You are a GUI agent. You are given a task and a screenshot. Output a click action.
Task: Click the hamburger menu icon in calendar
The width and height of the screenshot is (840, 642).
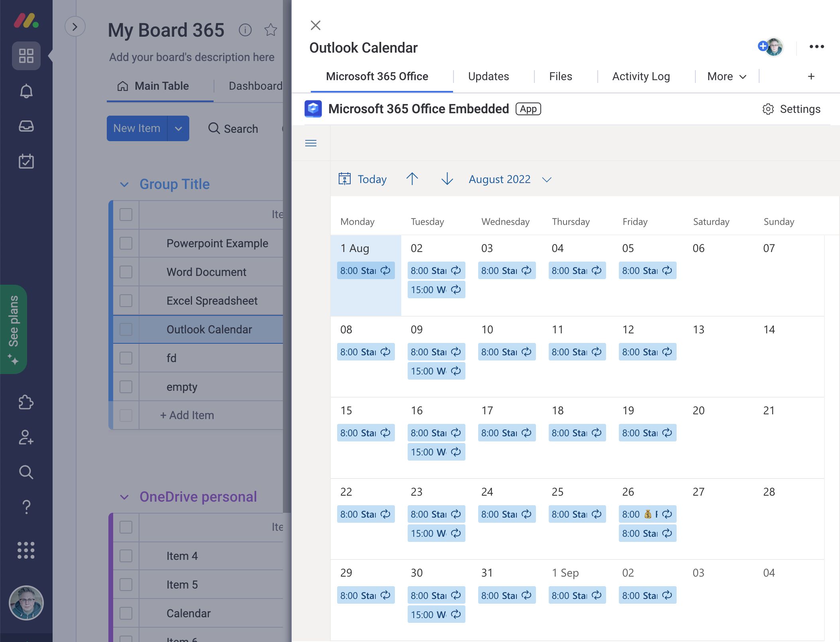pyautogui.click(x=310, y=143)
